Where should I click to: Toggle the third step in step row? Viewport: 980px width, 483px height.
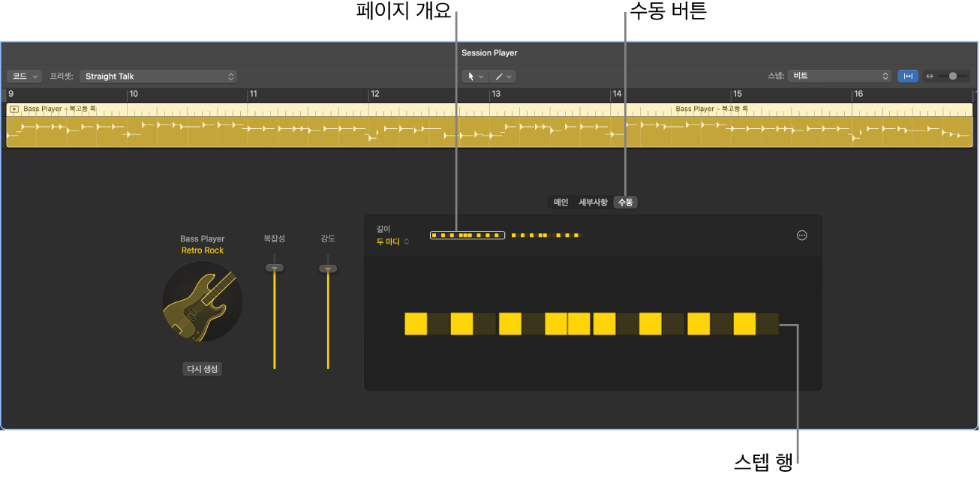[462, 324]
